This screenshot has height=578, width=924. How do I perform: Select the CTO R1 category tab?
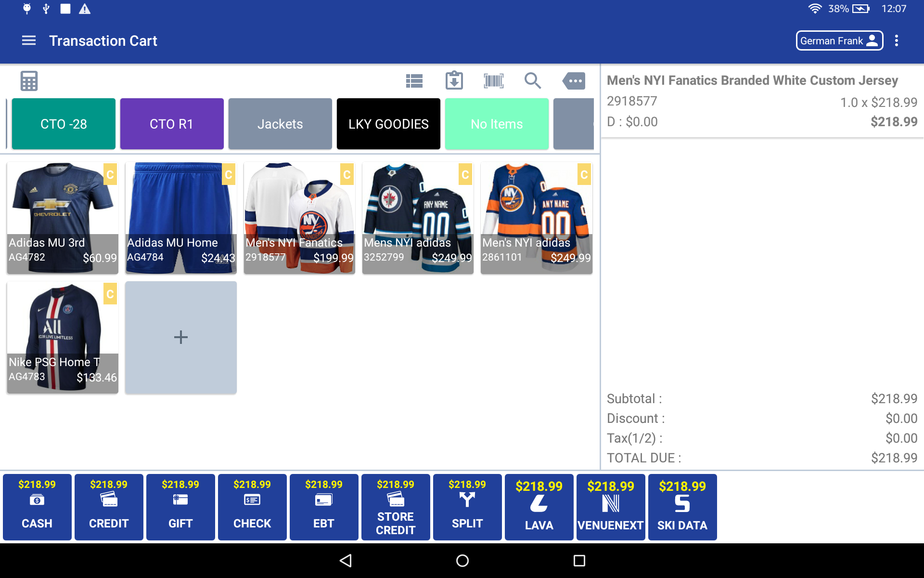[172, 124]
